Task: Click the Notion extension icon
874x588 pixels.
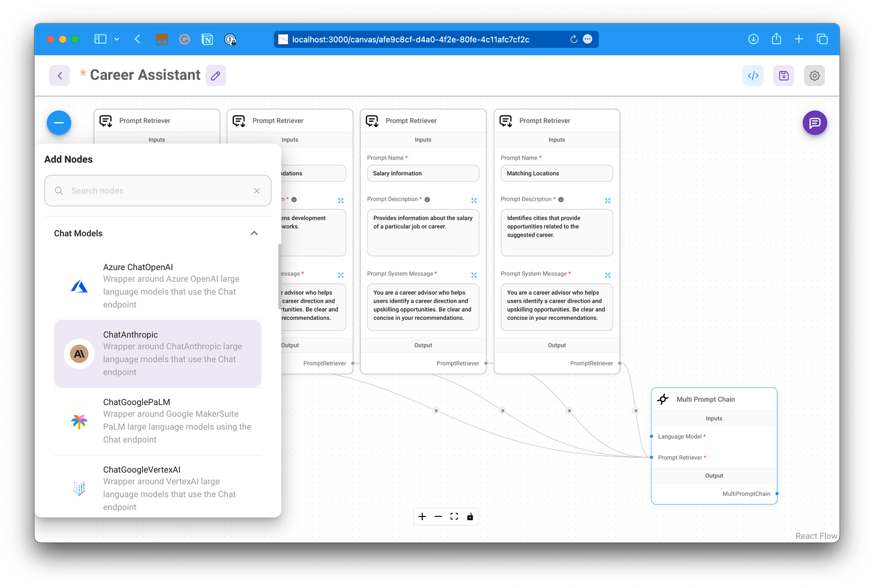Action: coord(207,39)
